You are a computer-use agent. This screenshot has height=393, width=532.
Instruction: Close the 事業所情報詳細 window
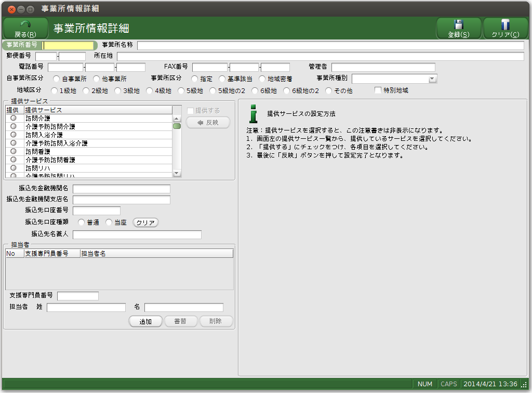(11, 9)
